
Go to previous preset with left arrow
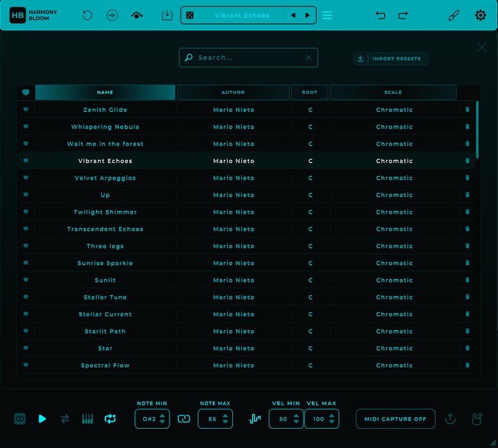pyautogui.click(x=293, y=15)
